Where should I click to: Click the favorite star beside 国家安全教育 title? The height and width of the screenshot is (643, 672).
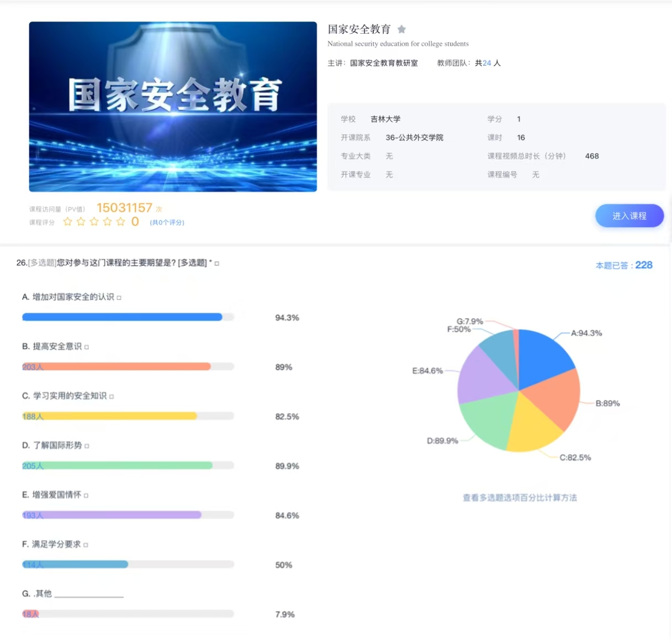pos(401,29)
